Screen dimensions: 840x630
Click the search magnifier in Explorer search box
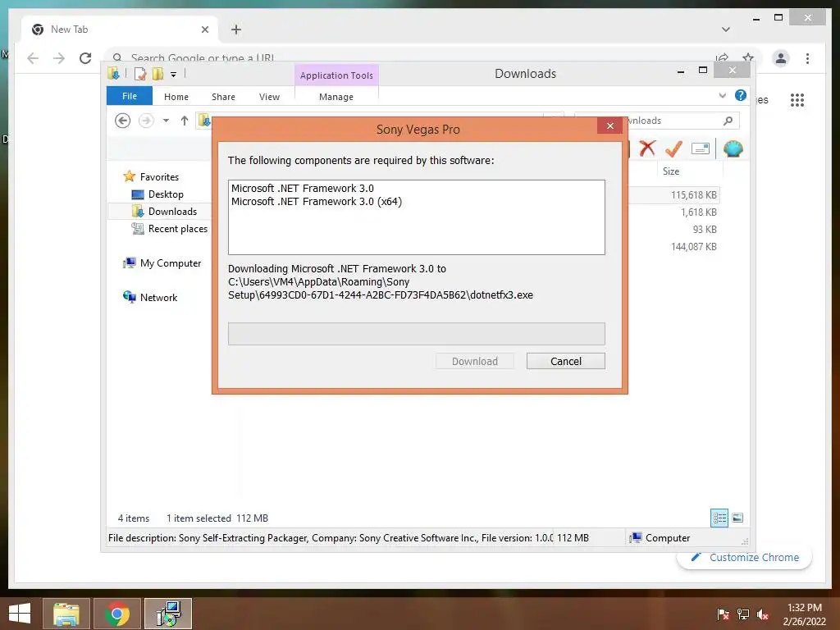point(728,121)
